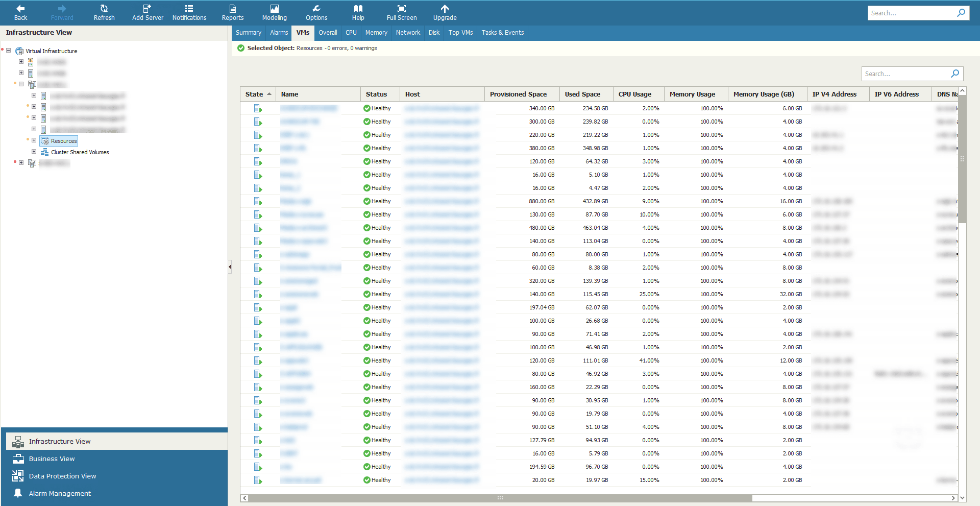Expand the Resources tree node
Screen dimensions: 980x506
34,140
